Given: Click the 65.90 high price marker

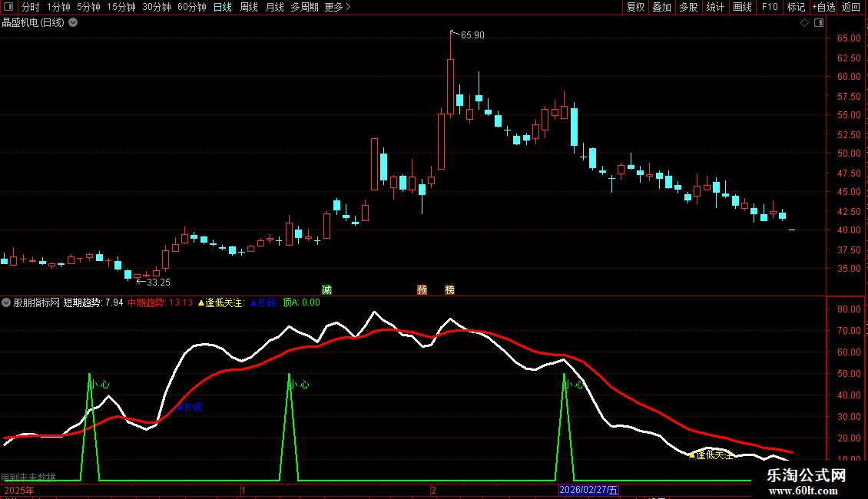Looking at the screenshot, I should [472, 35].
